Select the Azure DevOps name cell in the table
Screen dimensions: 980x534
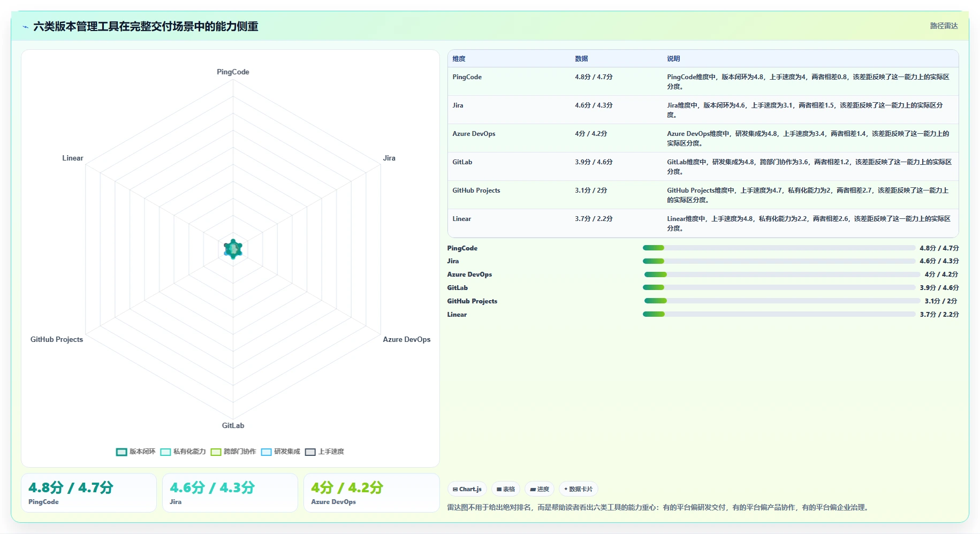(x=509, y=138)
